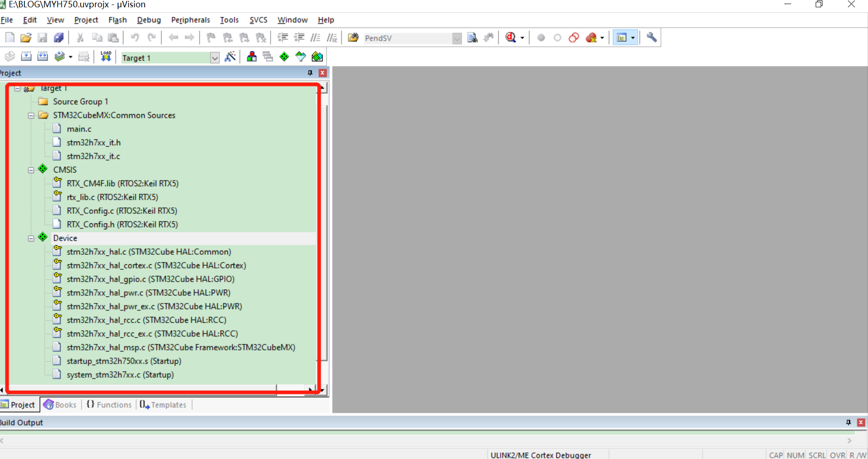Open the Manage Run-Time Environment dialog

coord(284,56)
